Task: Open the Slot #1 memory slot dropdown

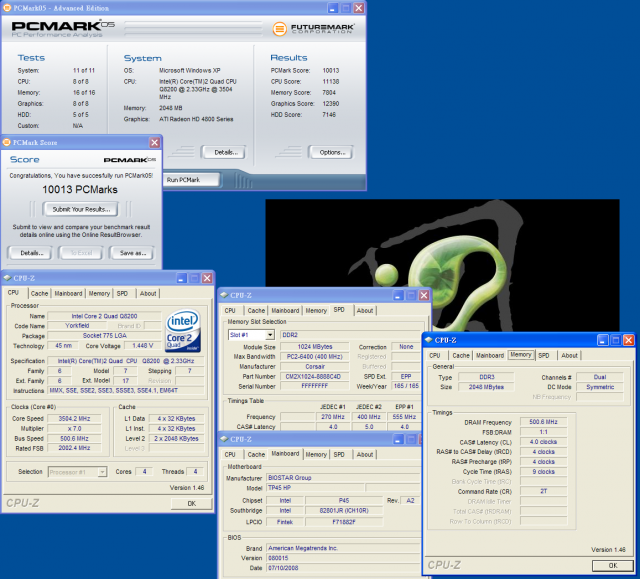Action: (270, 335)
